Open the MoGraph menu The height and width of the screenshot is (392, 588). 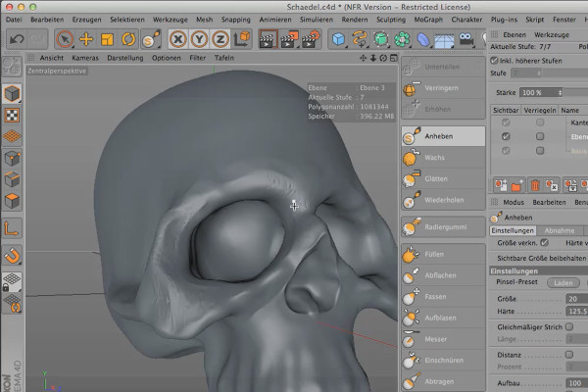[x=428, y=20]
